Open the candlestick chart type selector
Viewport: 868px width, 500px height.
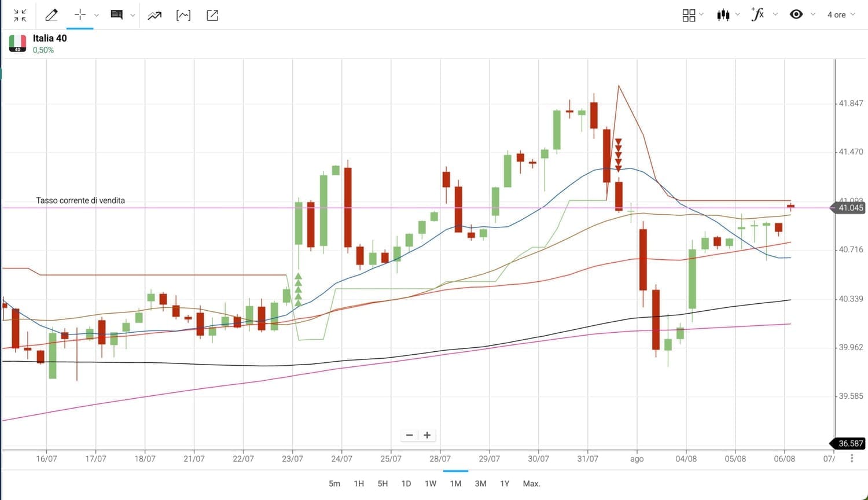tap(723, 15)
